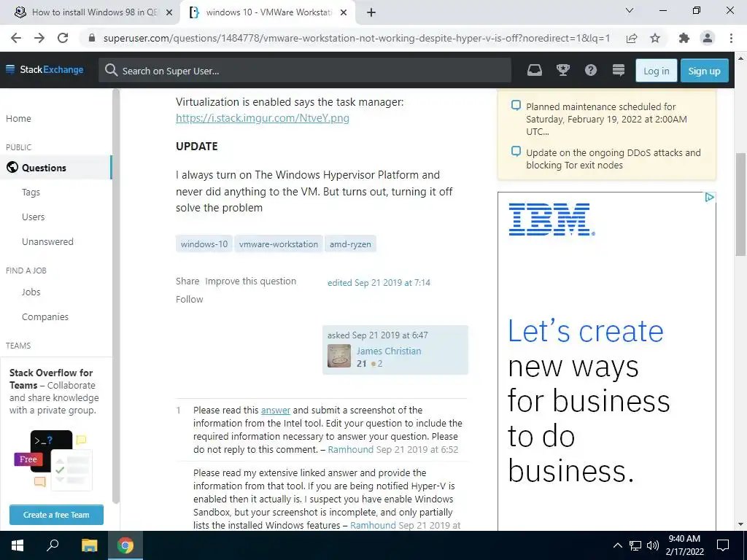Click the page vertical scrollbar thumb

(x=741, y=205)
